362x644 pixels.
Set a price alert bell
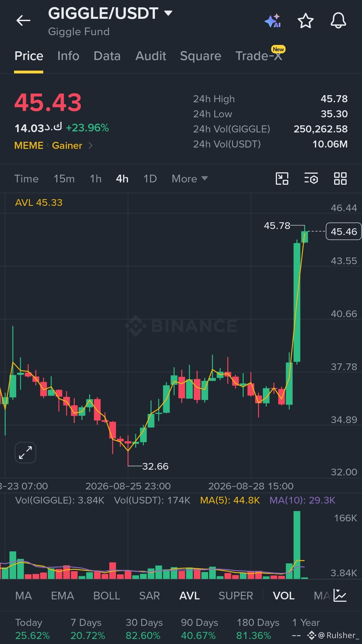338,20
